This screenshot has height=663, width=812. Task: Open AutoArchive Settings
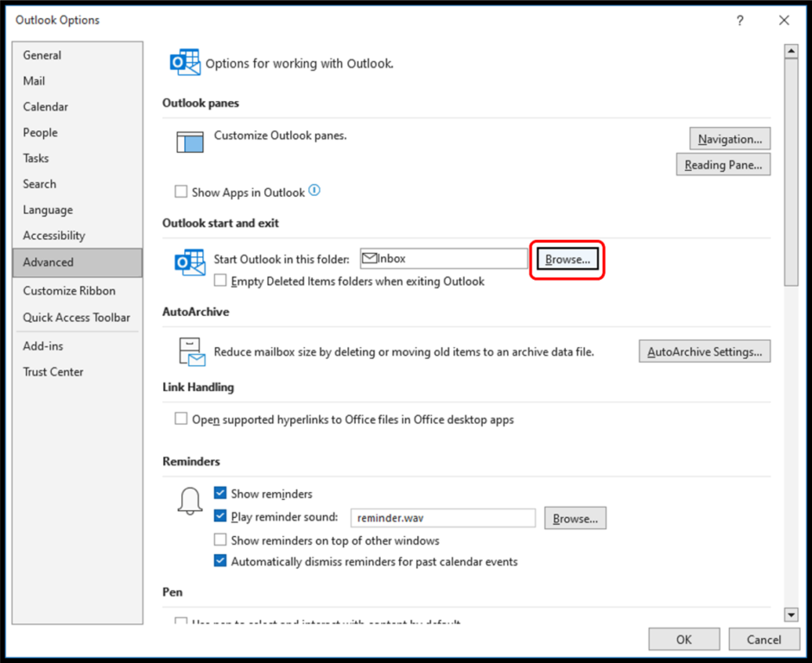pos(704,350)
